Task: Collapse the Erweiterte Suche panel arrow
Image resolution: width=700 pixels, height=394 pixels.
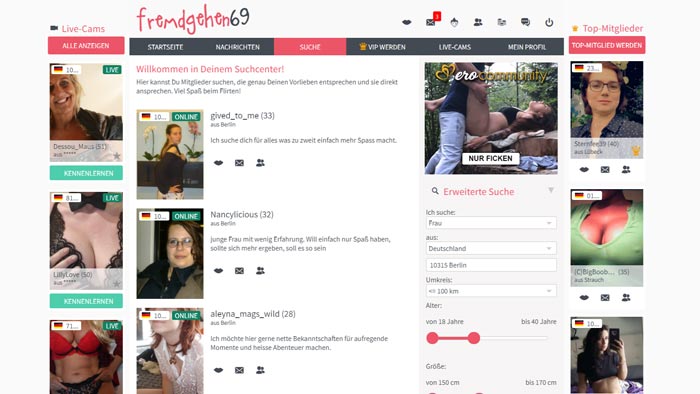Action: [551, 191]
